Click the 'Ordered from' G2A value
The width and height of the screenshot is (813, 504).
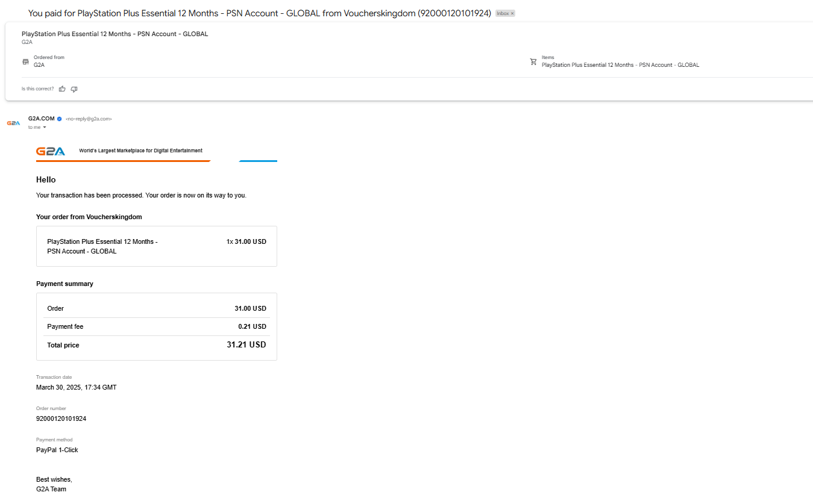click(39, 65)
